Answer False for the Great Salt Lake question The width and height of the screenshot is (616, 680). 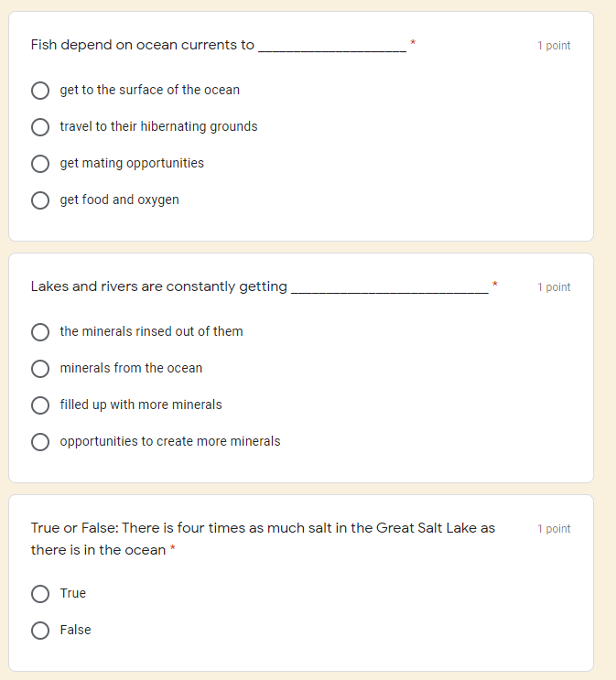(40, 631)
